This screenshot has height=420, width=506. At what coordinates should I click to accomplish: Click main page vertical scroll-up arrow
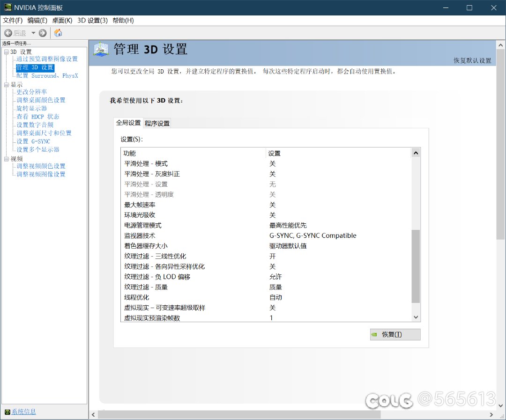coord(500,45)
